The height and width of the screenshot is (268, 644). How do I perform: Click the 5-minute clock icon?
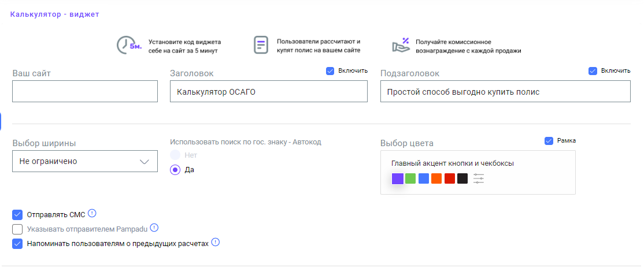click(129, 45)
